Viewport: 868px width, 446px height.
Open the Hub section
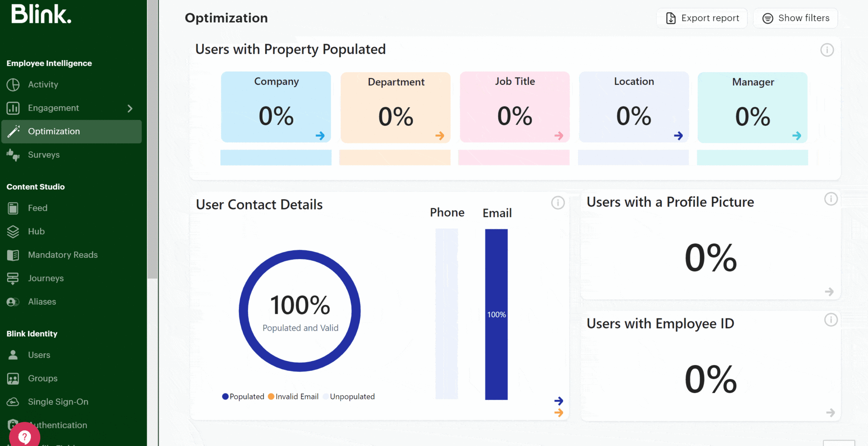36,231
